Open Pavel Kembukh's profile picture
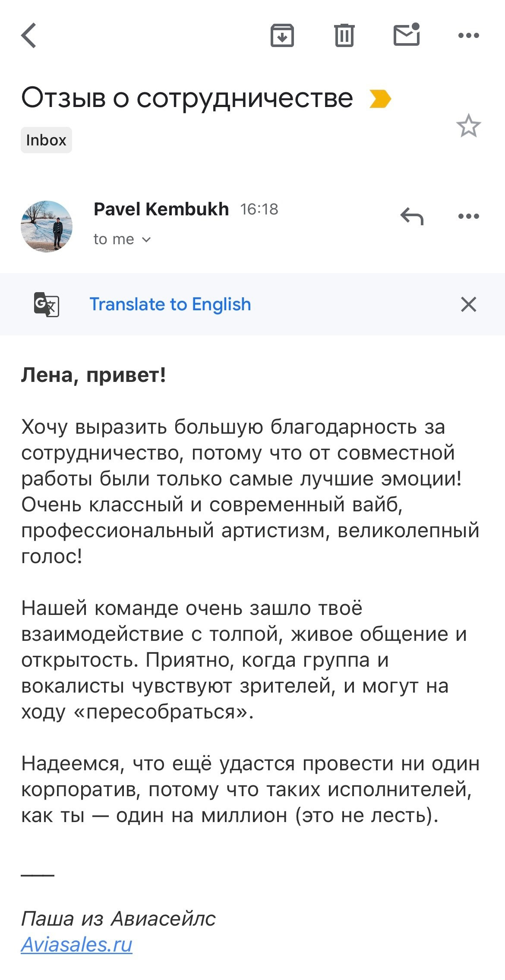 click(47, 224)
